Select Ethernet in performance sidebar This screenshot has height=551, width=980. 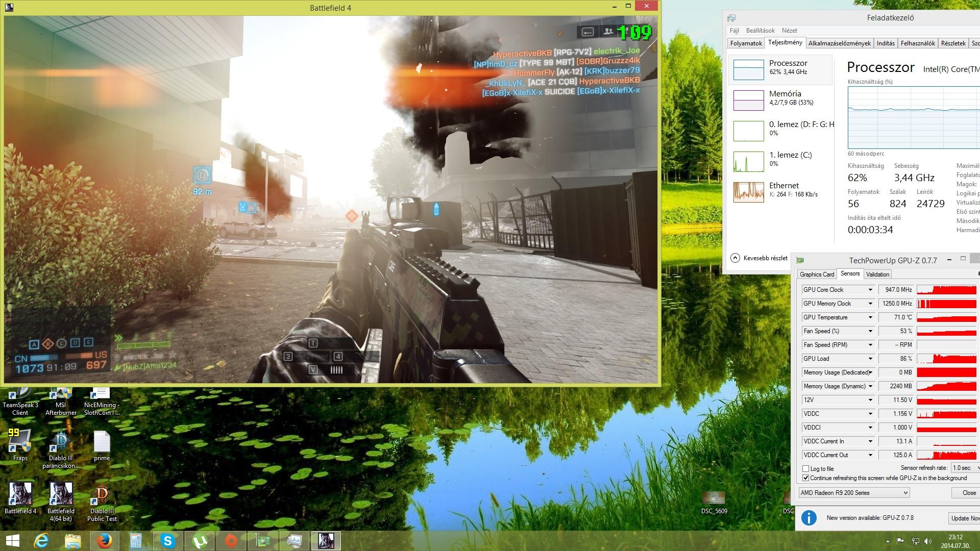[781, 192]
